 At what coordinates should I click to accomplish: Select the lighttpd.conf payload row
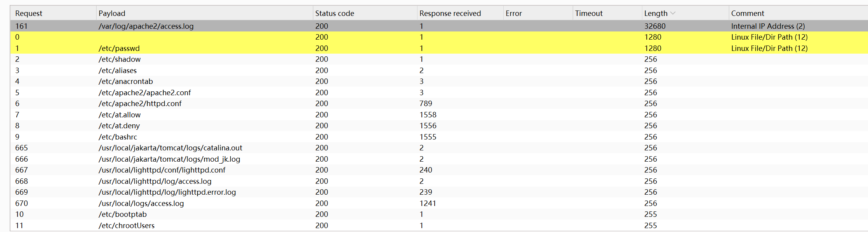tap(162, 170)
